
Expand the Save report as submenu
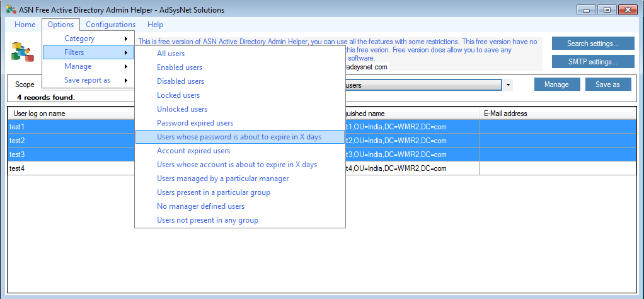pyautogui.click(x=88, y=80)
